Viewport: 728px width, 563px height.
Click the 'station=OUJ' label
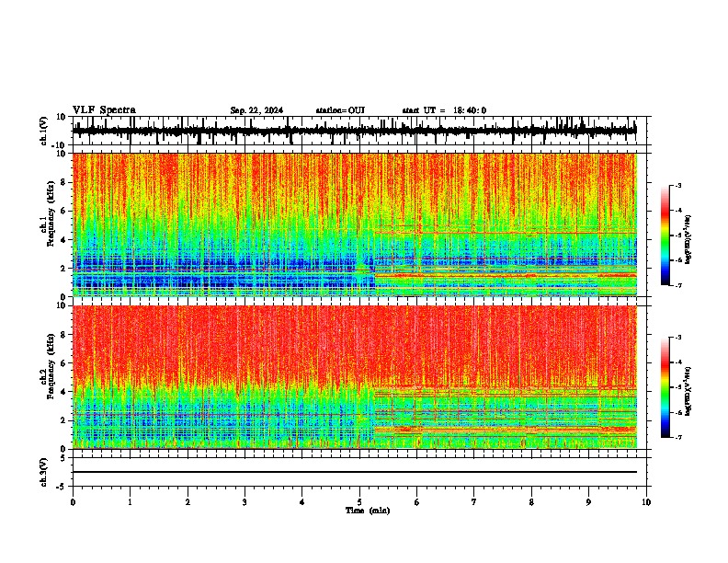pyautogui.click(x=340, y=110)
